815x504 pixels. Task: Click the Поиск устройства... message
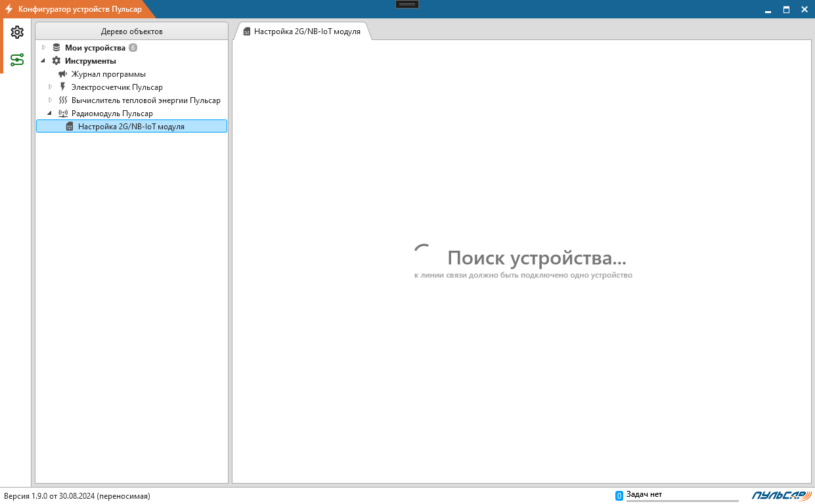537,257
